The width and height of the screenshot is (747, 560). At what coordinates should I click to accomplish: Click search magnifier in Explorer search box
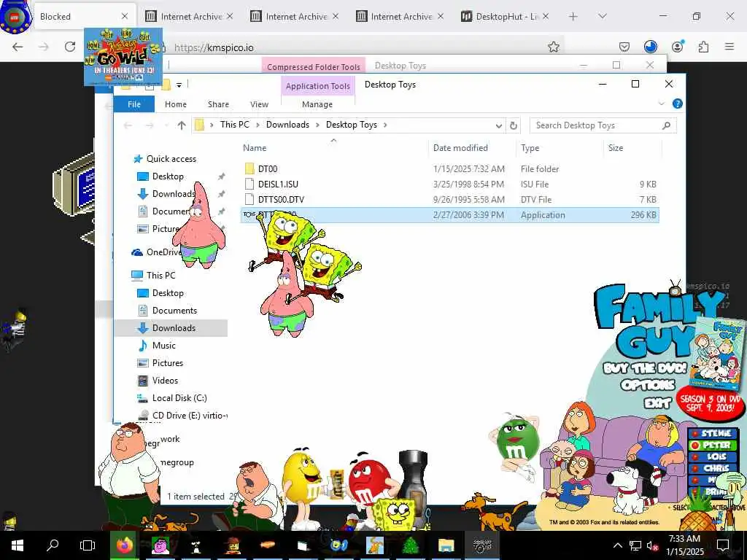tap(667, 125)
